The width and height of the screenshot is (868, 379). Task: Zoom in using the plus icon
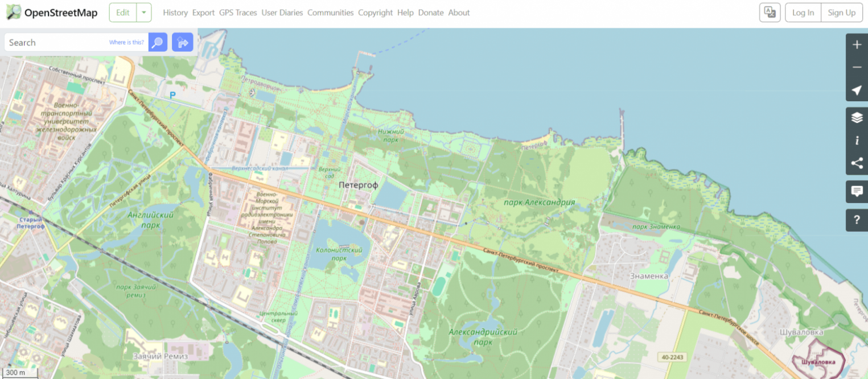pyautogui.click(x=857, y=45)
